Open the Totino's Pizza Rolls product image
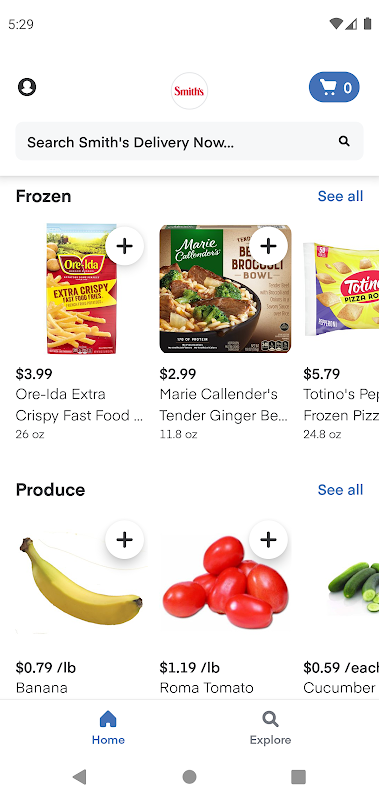Screen dimensions: 379x800 tap(341, 289)
